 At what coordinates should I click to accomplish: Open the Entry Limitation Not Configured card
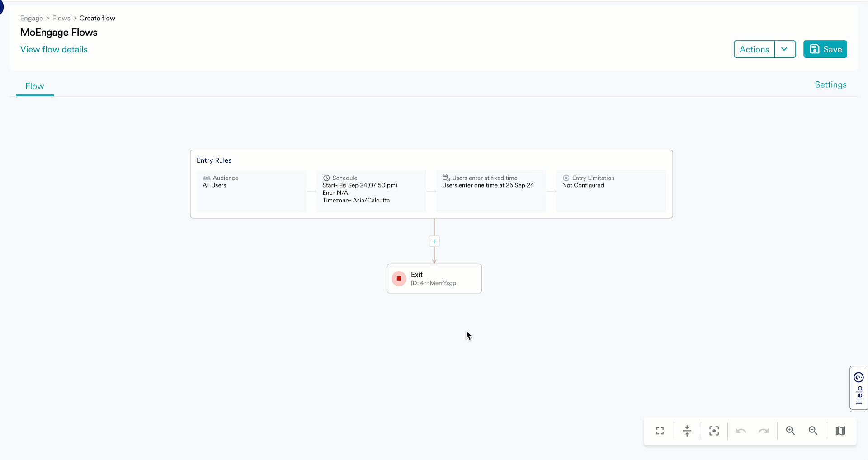point(611,191)
